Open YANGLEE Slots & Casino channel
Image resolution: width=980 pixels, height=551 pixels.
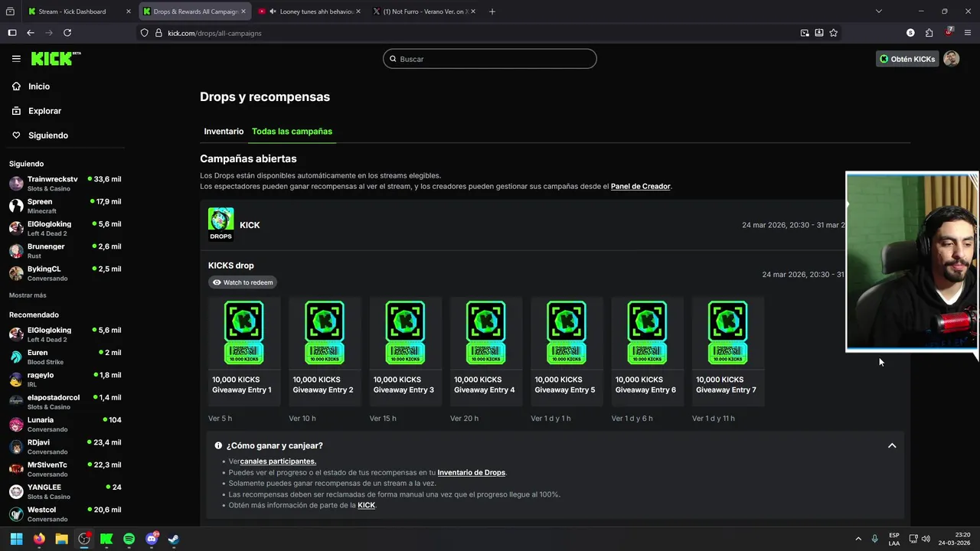tap(65, 491)
